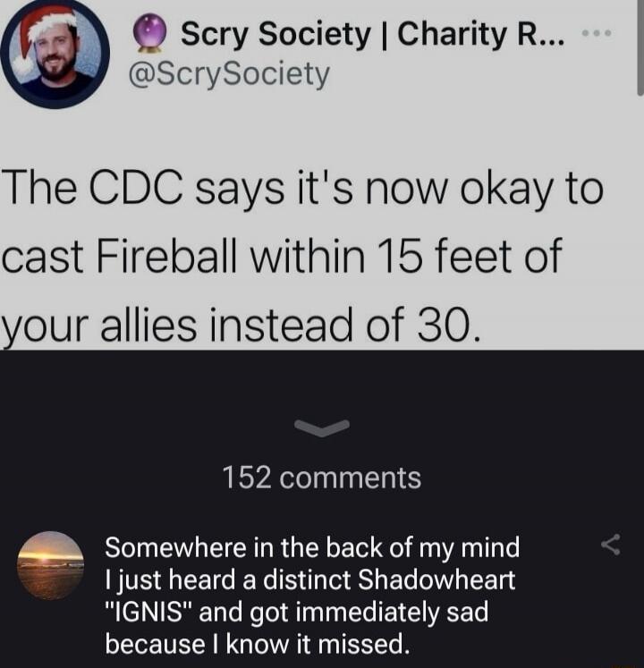The width and height of the screenshot is (644, 668).
Task: Open the @ScrySociety handle link
Action: point(229,75)
